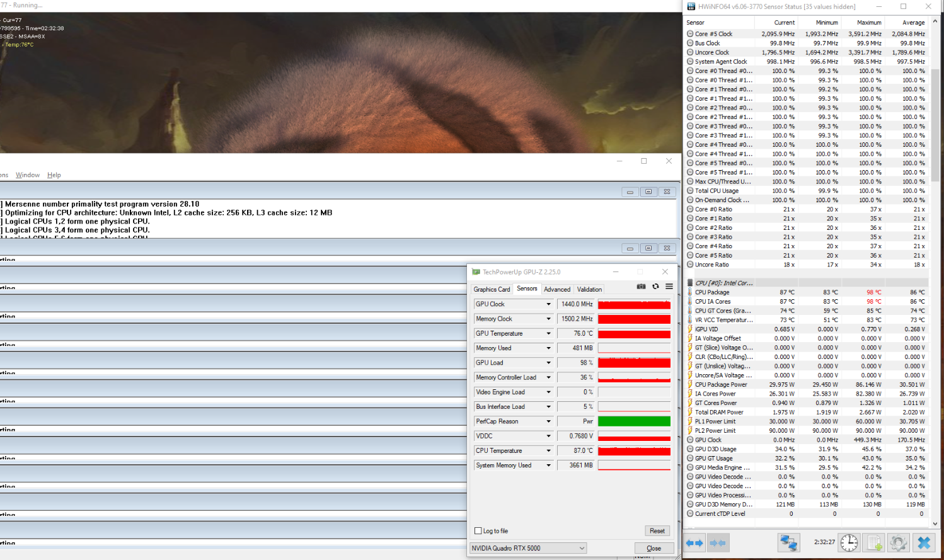944x560 pixels.
Task: Click the Close button in GPU-Z
Action: click(654, 548)
